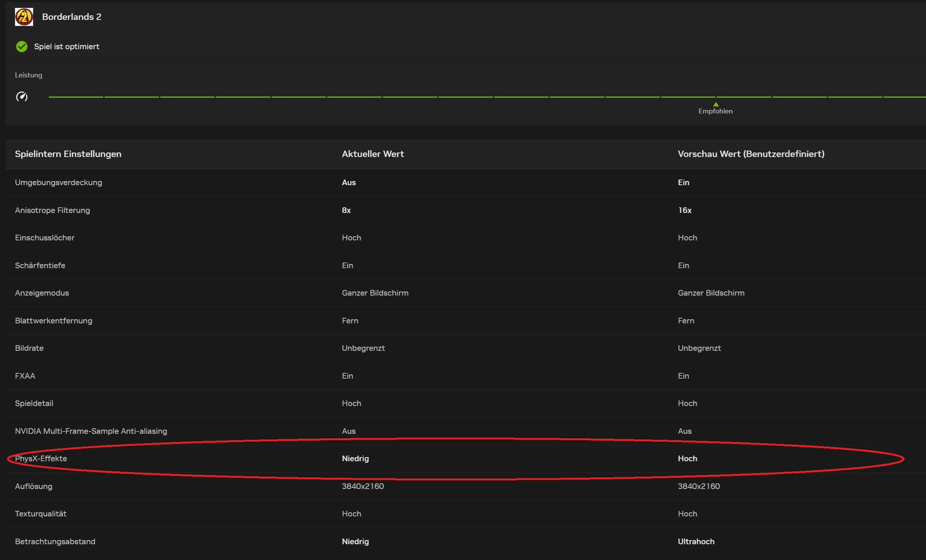Click the 'Spiel ist optimiert' status text
The image size is (926, 560).
pos(67,47)
